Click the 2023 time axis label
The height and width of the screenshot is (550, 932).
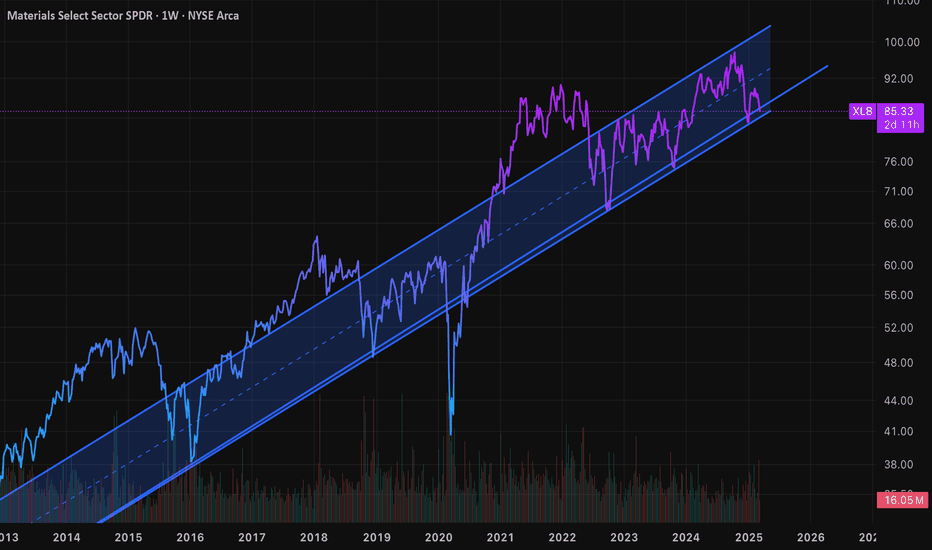pos(624,538)
